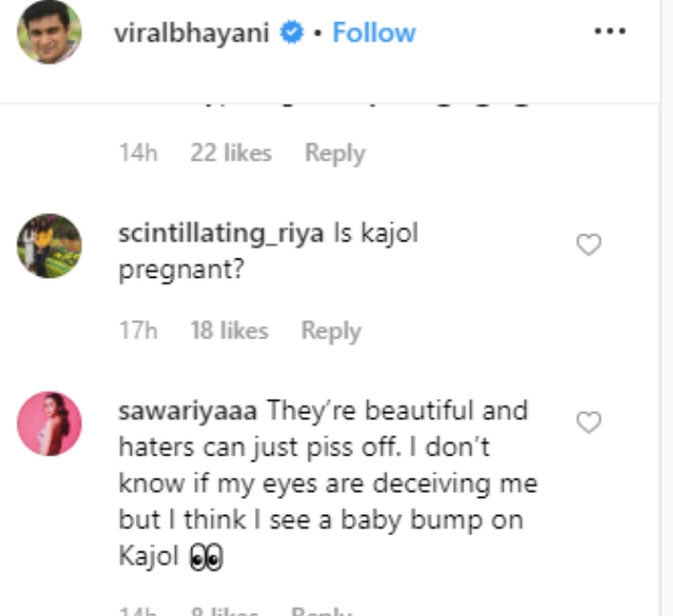Open viralbhayani's profile picture
Screen dimensions: 673x616
49,33
